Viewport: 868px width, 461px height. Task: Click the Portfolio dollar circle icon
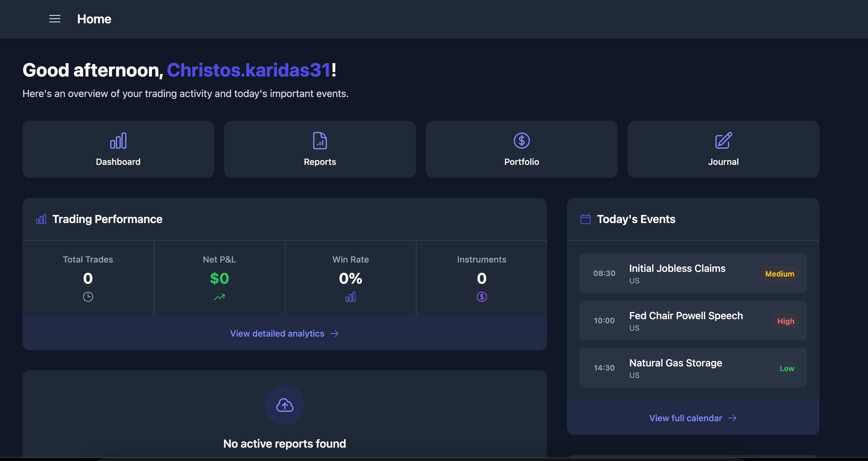pos(521,141)
